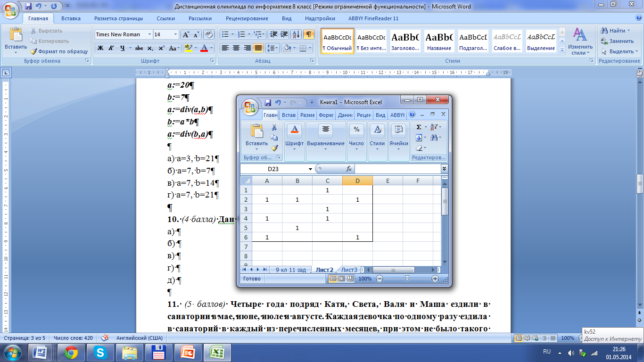Click Shrink Font icon in Word
The height and width of the screenshot is (362, 644).
pyautogui.click(x=196, y=34)
